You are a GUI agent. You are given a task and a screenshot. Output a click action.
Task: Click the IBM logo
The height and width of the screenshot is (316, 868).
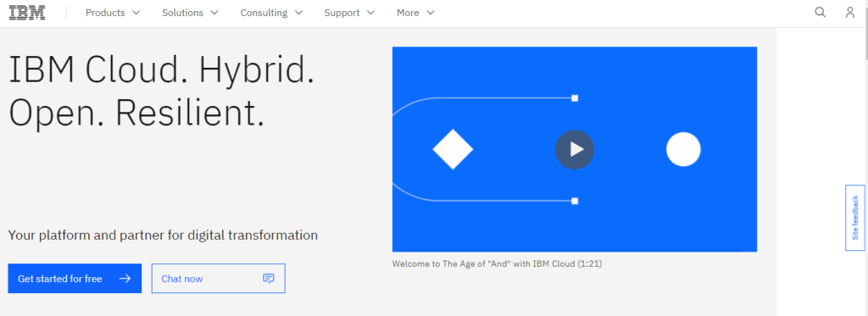26,13
